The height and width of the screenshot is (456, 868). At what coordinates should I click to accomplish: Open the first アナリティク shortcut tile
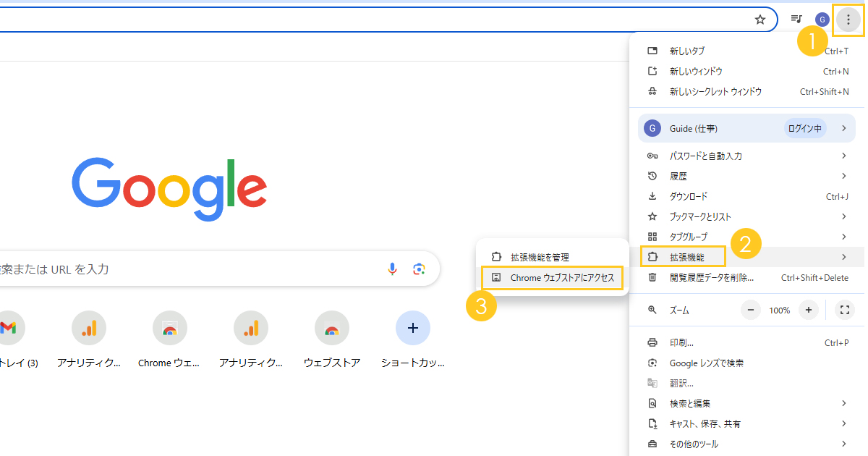pos(88,340)
